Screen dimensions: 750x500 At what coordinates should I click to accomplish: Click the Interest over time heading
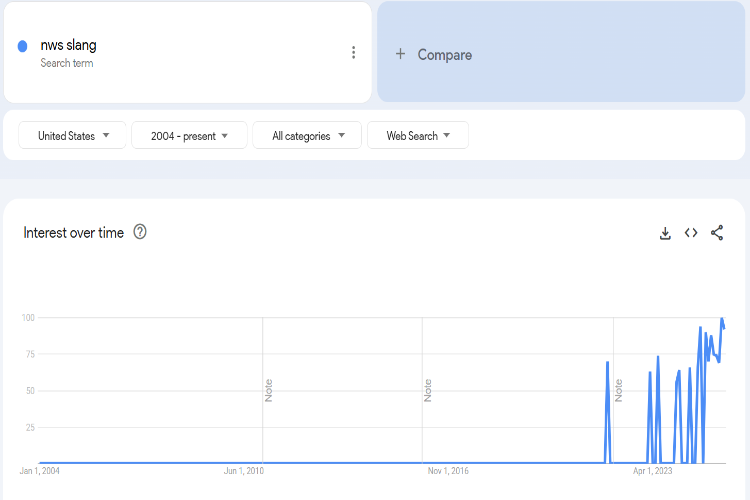pyautogui.click(x=74, y=232)
